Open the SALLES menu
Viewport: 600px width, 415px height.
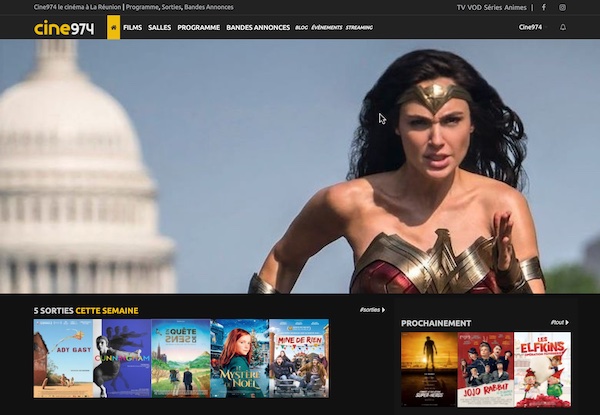[160, 28]
